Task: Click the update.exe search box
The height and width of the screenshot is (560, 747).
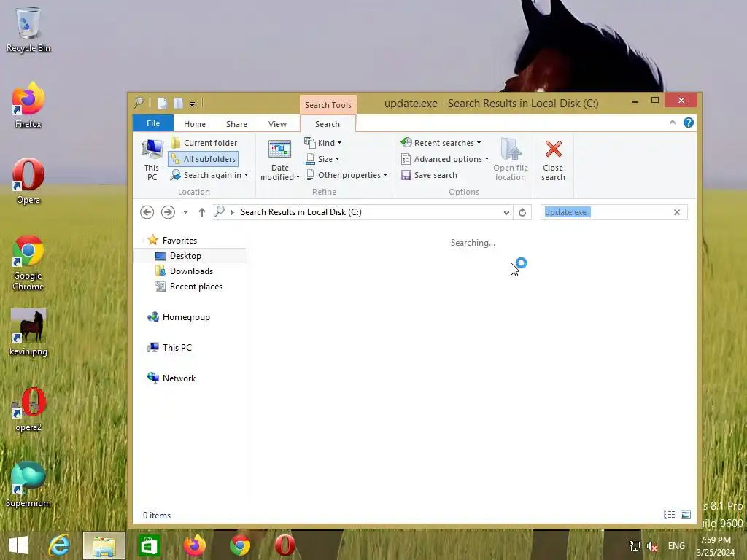Action: click(x=606, y=212)
